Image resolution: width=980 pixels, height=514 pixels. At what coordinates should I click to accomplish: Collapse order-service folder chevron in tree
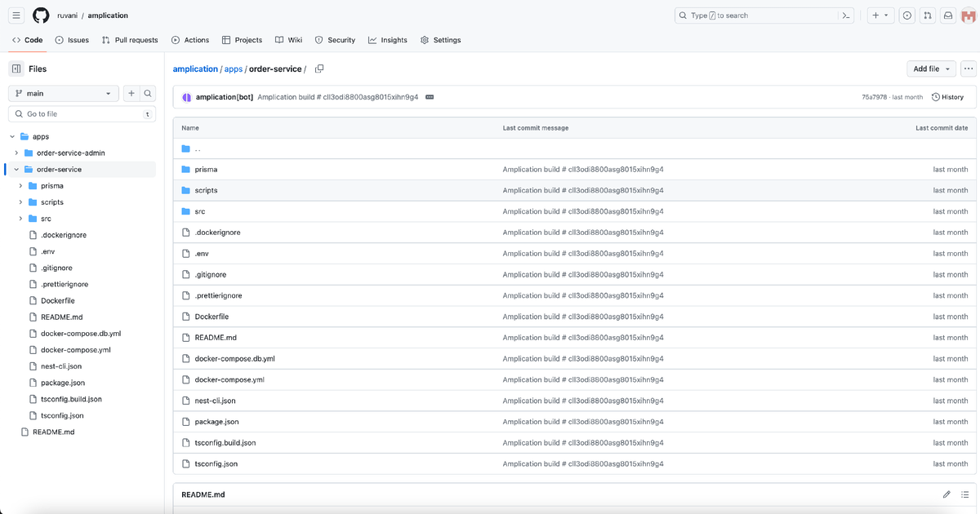(x=17, y=170)
